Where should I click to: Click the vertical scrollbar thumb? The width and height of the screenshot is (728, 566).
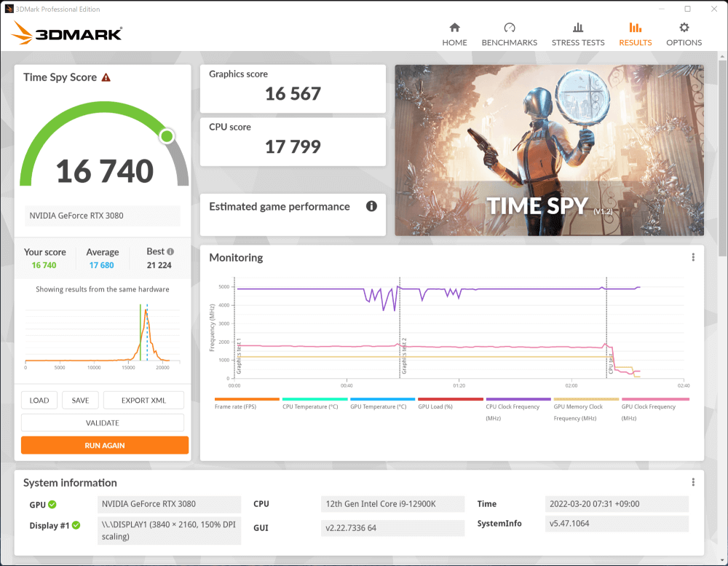[722, 158]
